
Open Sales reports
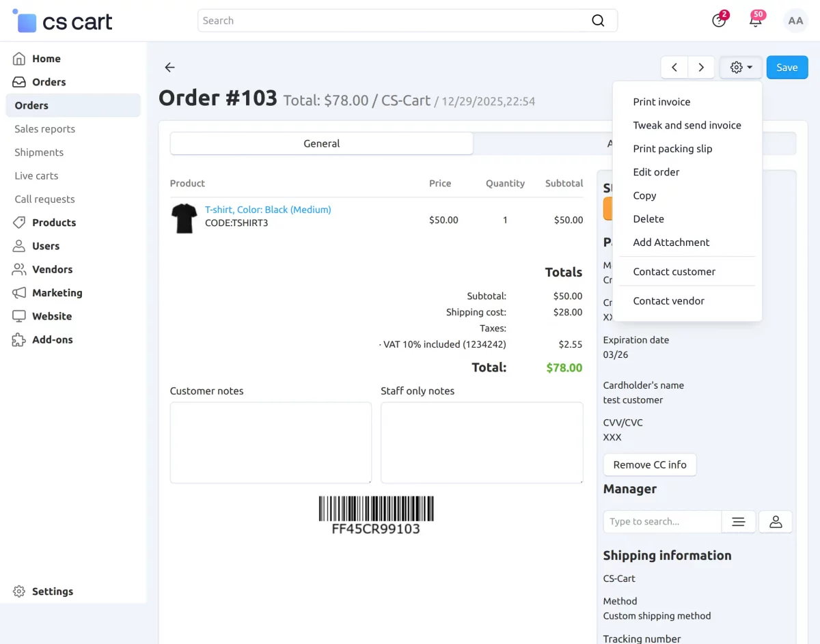click(x=44, y=128)
